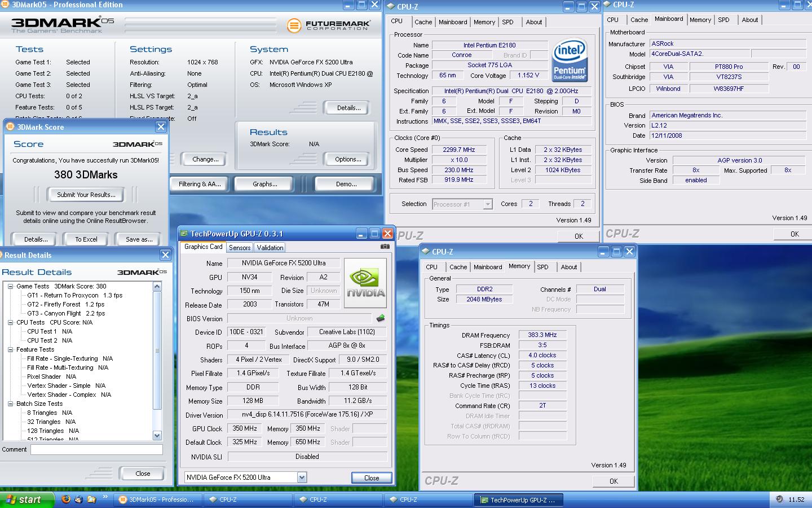Image resolution: width=812 pixels, height=508 pixels.
Task: Expand the quick launch chevron
Action: point(105,497)
